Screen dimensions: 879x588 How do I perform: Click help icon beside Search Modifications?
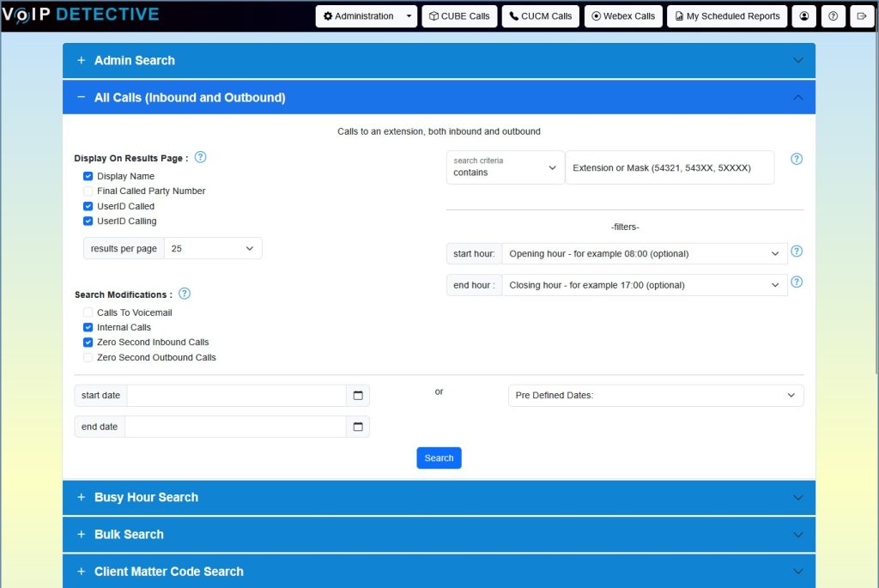click(185, 294)
